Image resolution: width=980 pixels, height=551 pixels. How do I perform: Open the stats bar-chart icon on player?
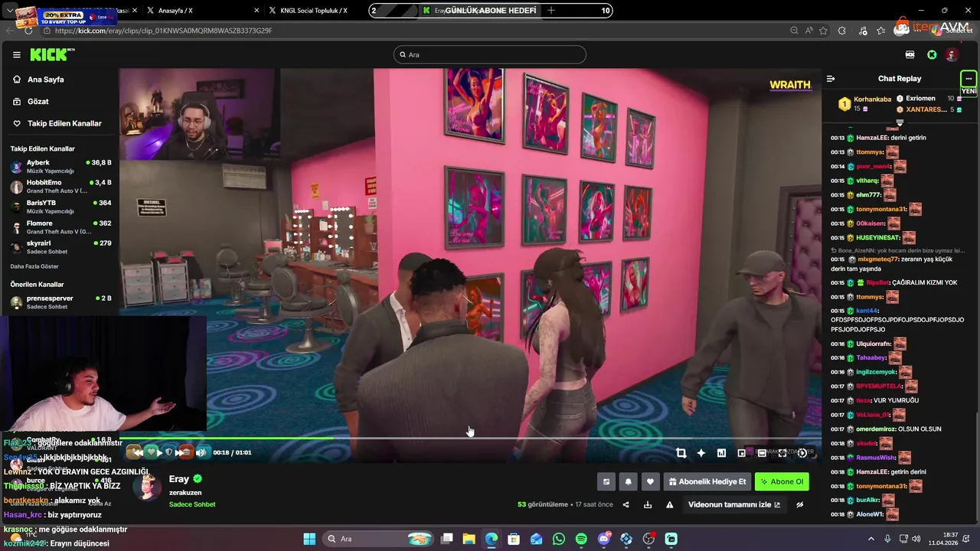click(x=721, y=453)
